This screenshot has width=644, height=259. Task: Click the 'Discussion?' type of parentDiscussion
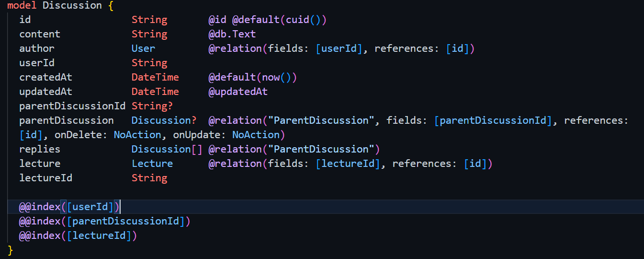coord(164,120)
